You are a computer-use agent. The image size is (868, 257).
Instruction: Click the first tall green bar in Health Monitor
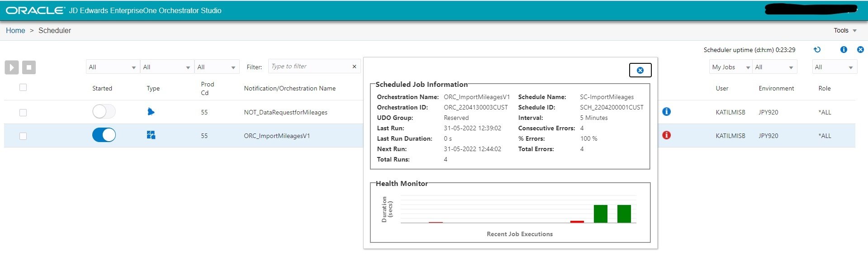point(600,214)
